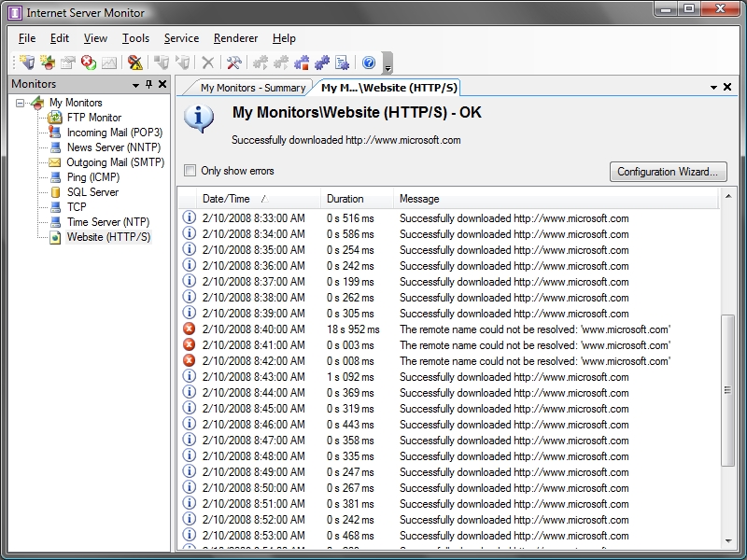The height and width of the screenshot is (560, 747).
Task: Select FTP Monitor in the tree
Action: 94,118
